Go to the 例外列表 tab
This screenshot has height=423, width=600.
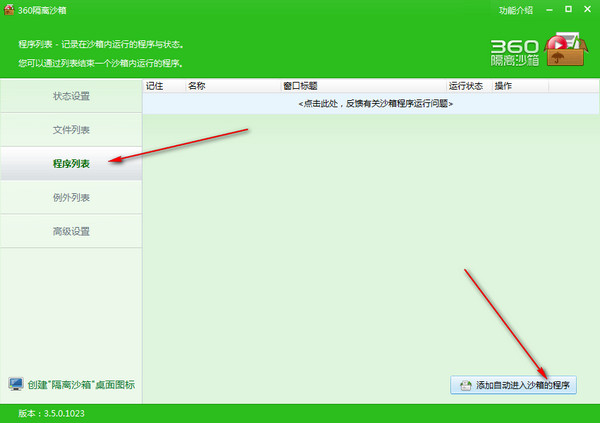click(71, 198)
